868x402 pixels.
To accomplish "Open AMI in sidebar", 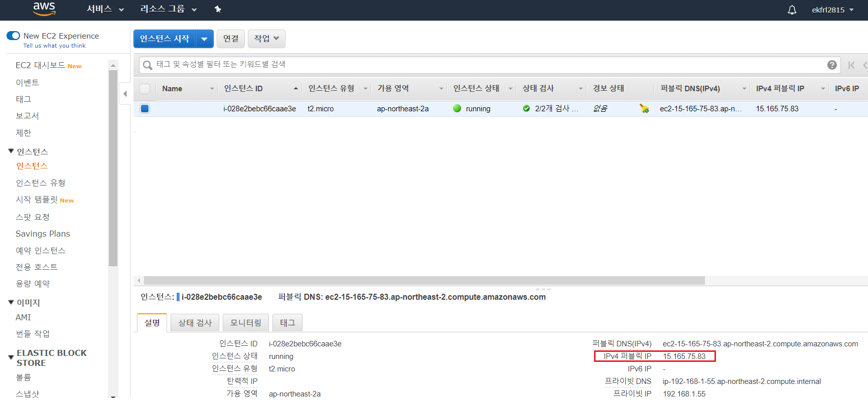I will coord(23,317).
